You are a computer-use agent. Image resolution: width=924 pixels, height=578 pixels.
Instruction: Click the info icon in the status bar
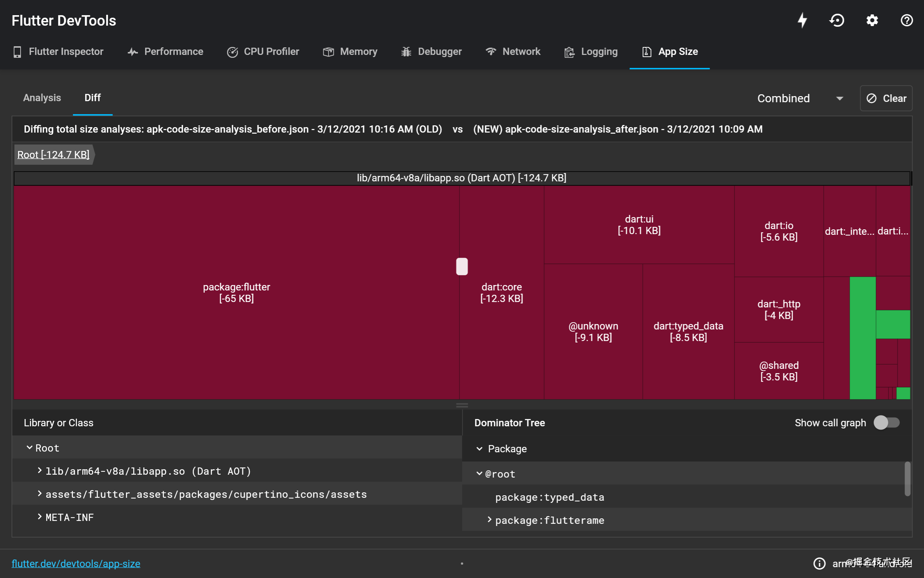click(819, 563)
